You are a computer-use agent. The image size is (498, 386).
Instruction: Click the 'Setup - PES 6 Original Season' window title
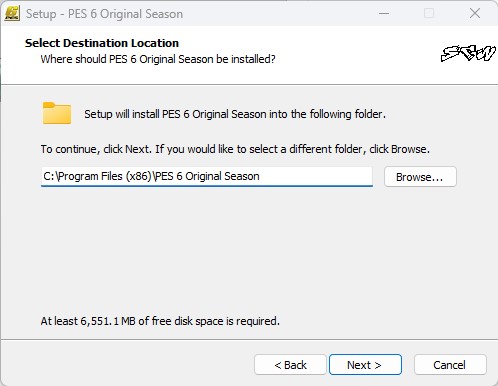click(x=104, y=14)
